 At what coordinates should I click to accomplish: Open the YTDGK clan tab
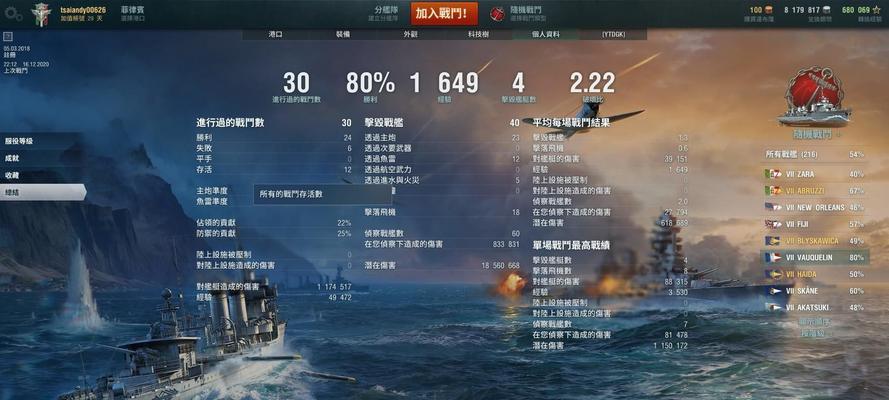click(613, 34)
